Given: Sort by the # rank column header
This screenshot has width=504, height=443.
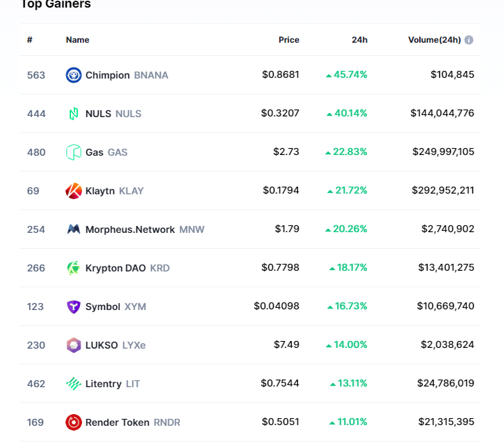Looking at the screenshot, I should click(x=30, y=40).
